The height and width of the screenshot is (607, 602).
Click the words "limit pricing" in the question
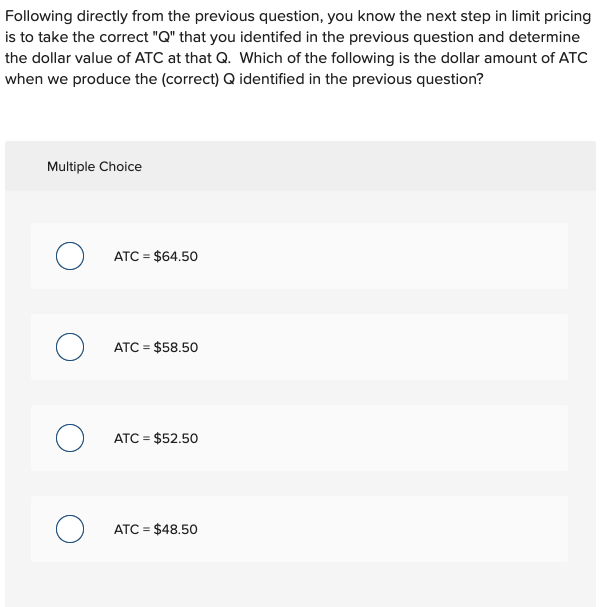click(x=548, y=15)
